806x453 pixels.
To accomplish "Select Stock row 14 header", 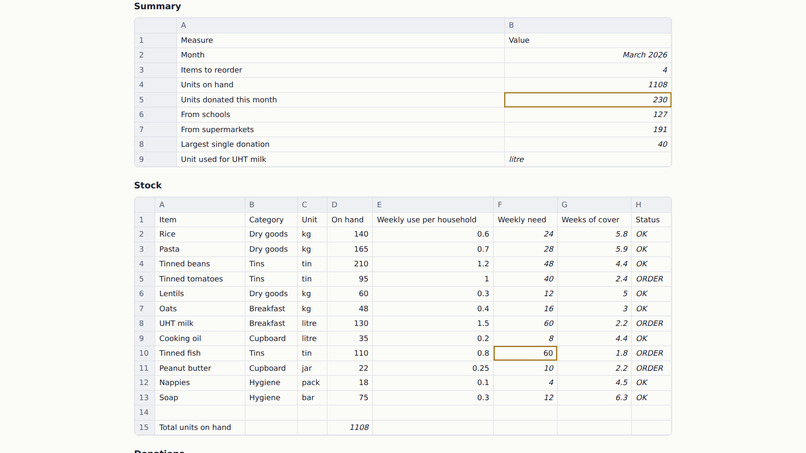I will click(144, 412).
